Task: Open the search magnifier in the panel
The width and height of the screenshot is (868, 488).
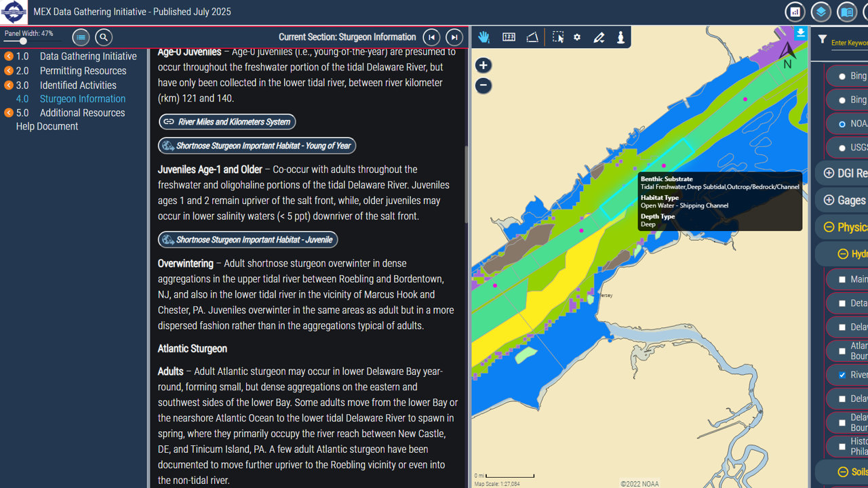Action: pos(103,37)
